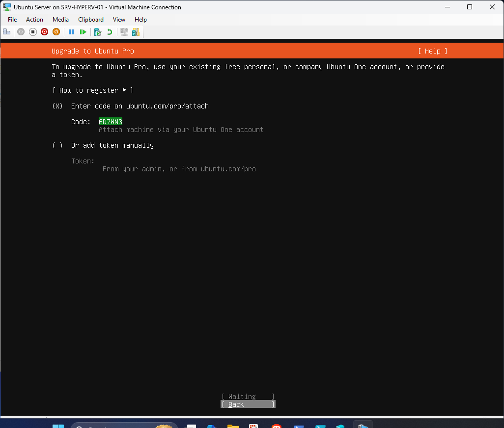
Task: Shut down the guest operating system
Action: pyautogui.click(x=44, y=31)
